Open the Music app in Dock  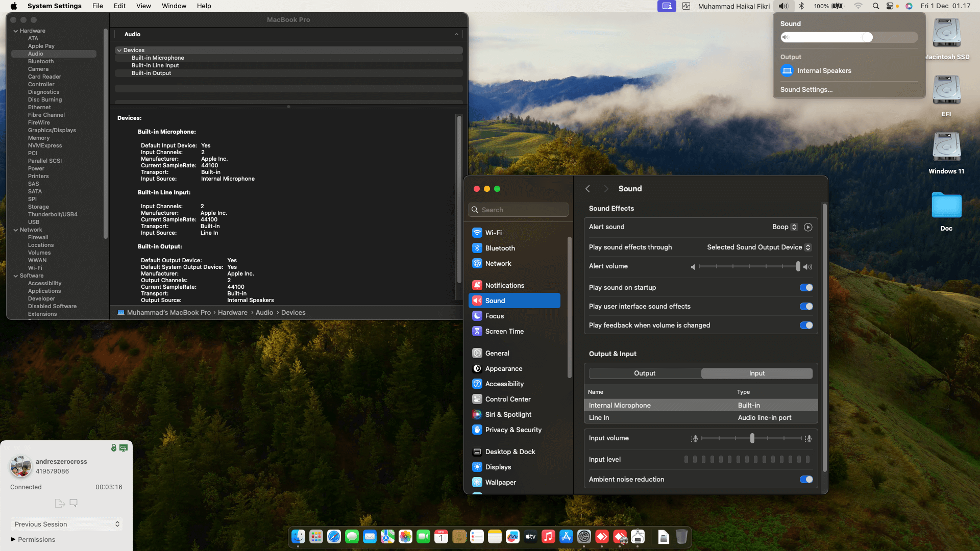point(548,537)
